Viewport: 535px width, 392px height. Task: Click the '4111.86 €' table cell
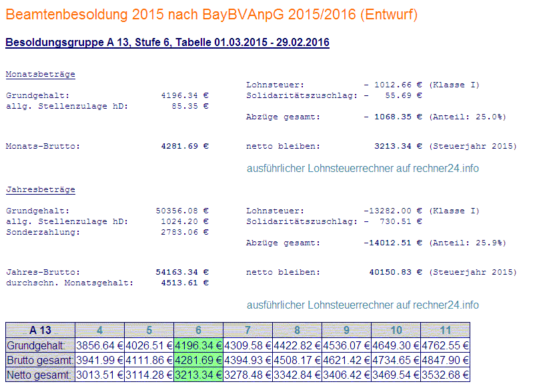point(149,360)
